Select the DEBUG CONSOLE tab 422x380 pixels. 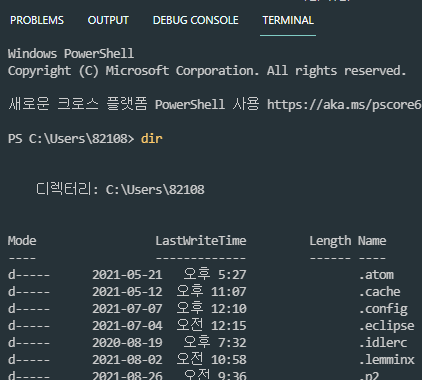click(195, 20)
